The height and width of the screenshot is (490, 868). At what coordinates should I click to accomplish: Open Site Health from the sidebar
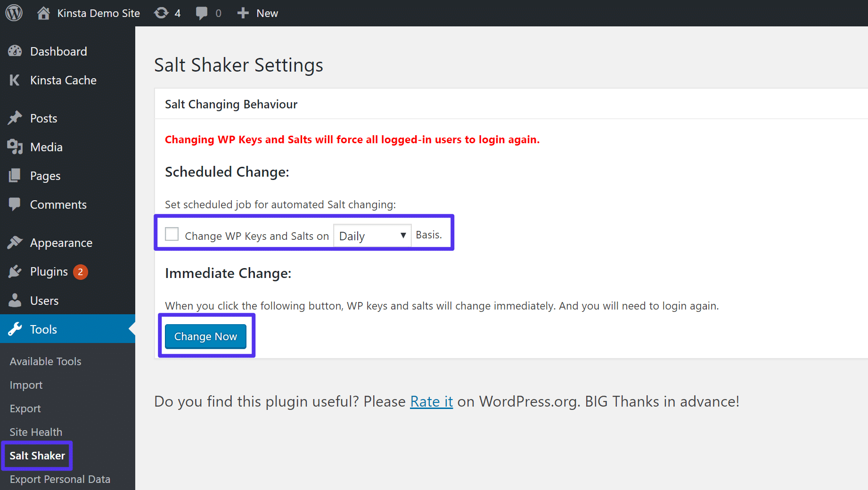tap(36, 432)
